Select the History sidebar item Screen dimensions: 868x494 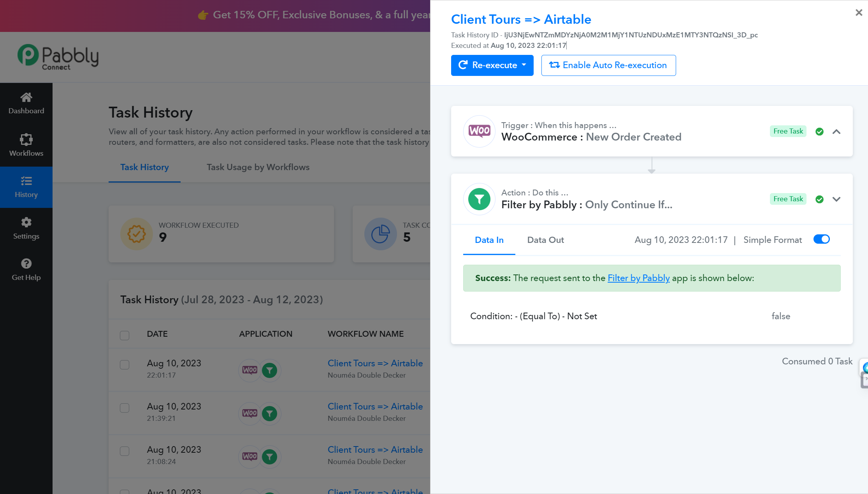26,187
